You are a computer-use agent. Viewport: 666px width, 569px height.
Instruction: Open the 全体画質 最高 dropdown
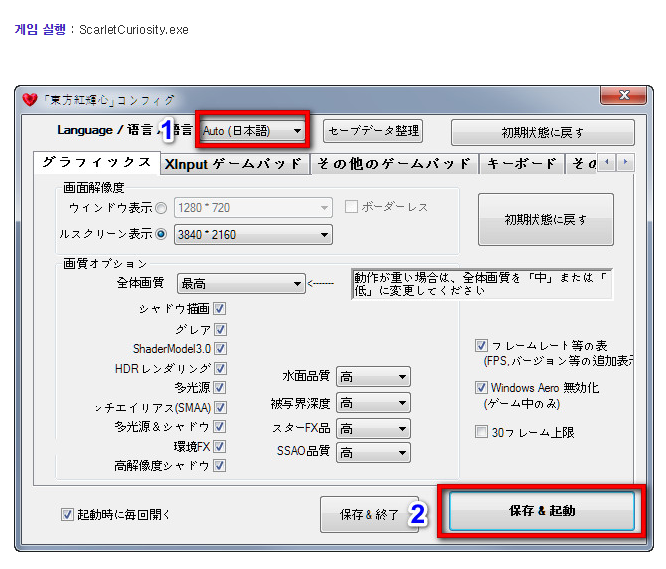point(241,283)
